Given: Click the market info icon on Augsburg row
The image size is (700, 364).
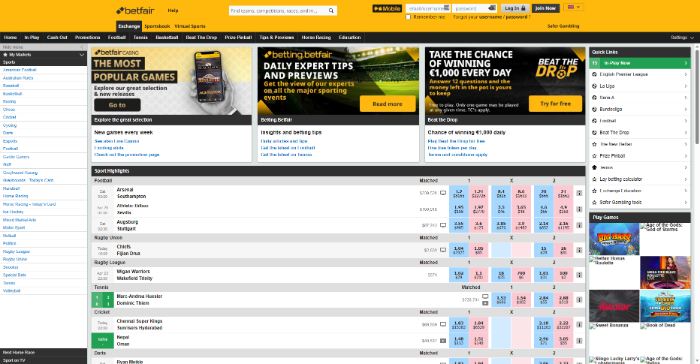Looking at the screenshot, I should tap(579, 225).
